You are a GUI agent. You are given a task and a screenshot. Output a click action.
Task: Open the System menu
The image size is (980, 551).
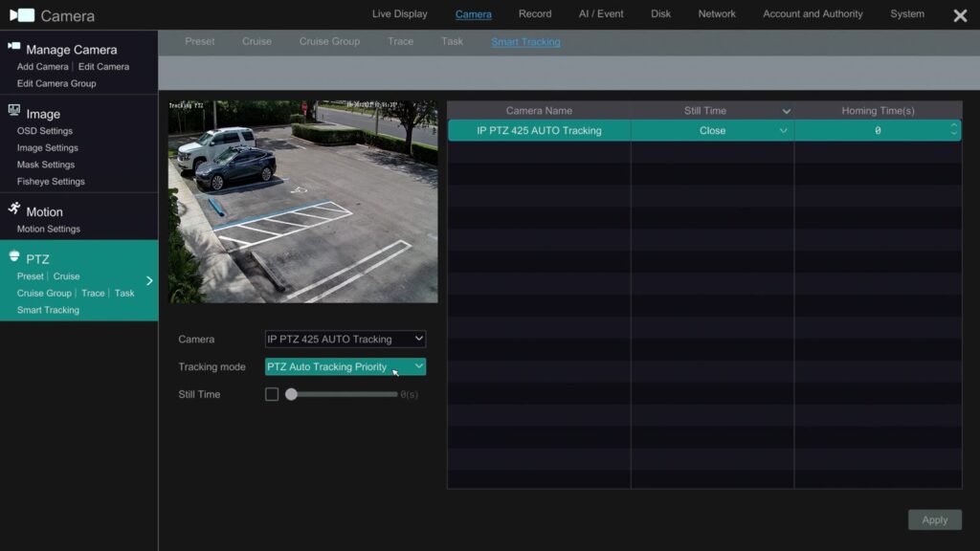pos(907,13)
